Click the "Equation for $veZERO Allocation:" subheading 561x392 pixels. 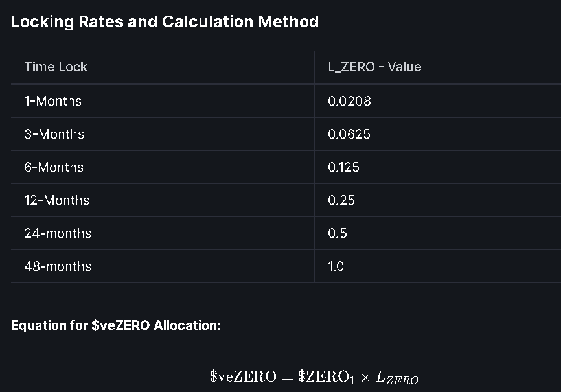point(116,325)
